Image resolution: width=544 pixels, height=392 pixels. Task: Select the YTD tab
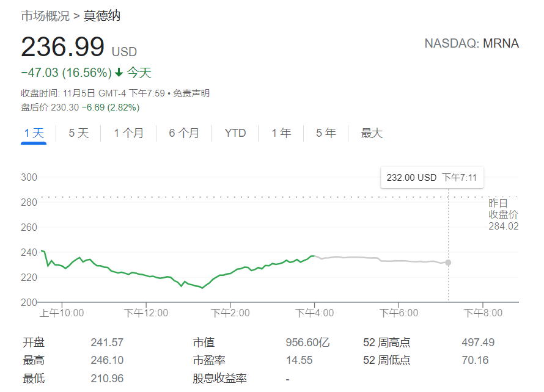[235, 133]
